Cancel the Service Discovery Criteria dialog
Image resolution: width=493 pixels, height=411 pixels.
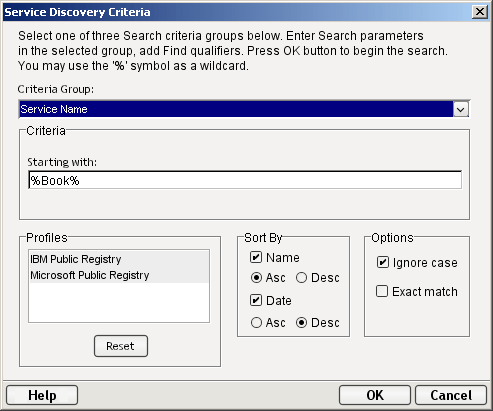click(451, 395)
